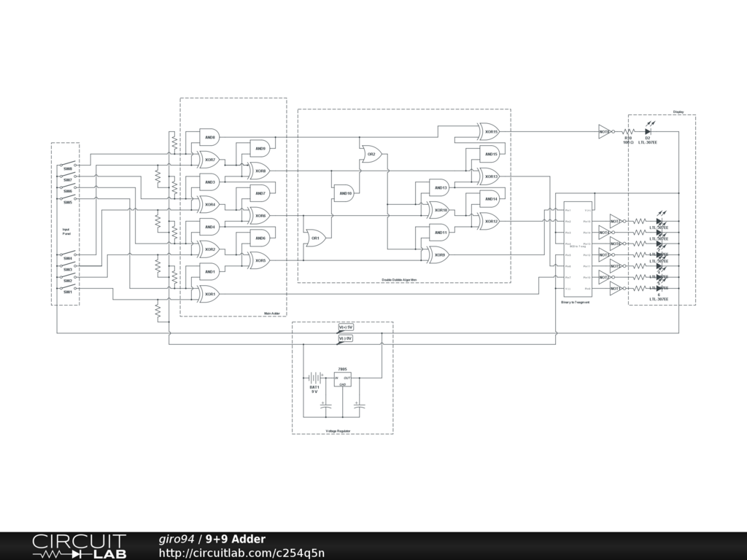Viewport: 747px width, 560px height.
Task: Select the OR2 gate symbol
Action: point(371,154)
